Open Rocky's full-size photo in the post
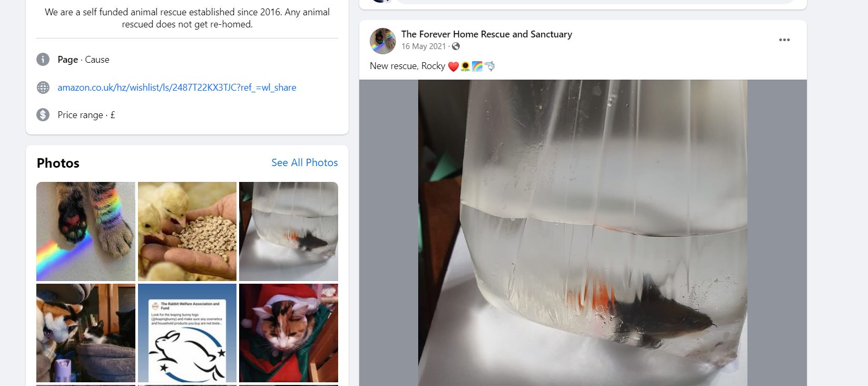This screenshot has width=868, height=386. 582,232
